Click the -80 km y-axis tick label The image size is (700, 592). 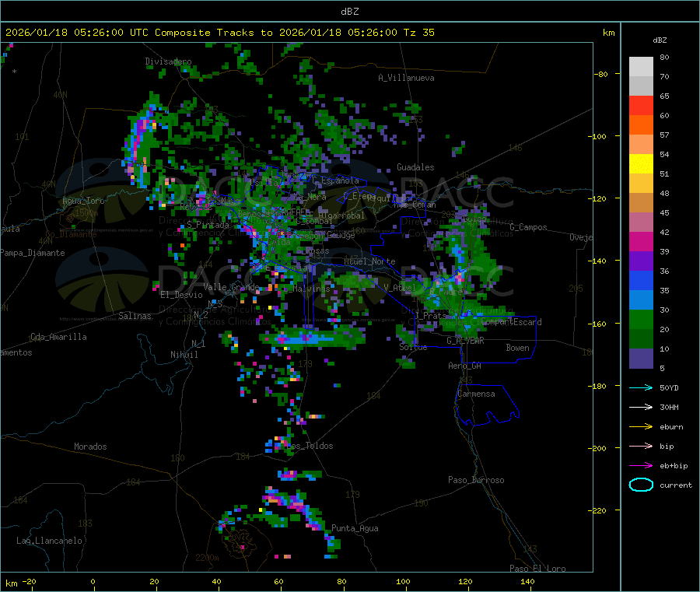coord(601,74)
